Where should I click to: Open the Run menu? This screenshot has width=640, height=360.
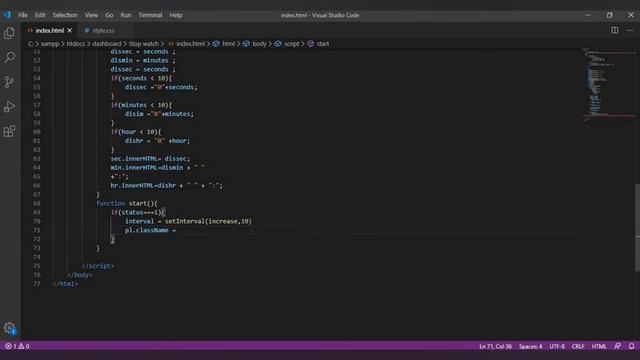[x=126, y=15]
